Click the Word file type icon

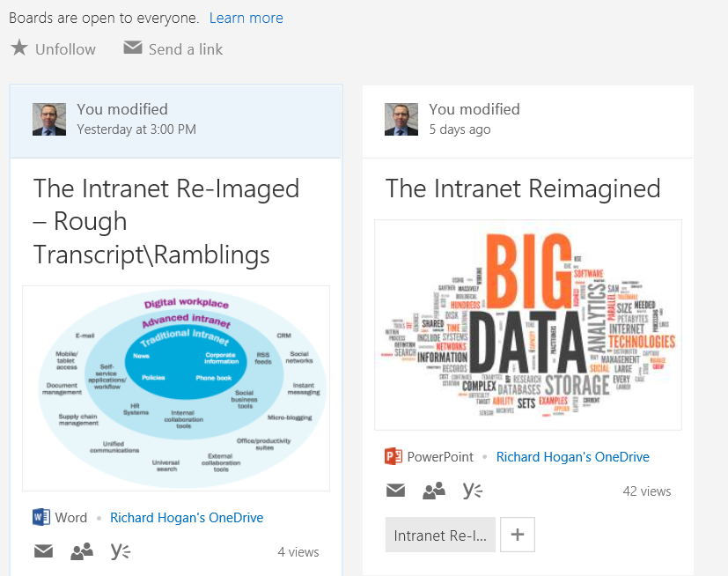(41, 517)
